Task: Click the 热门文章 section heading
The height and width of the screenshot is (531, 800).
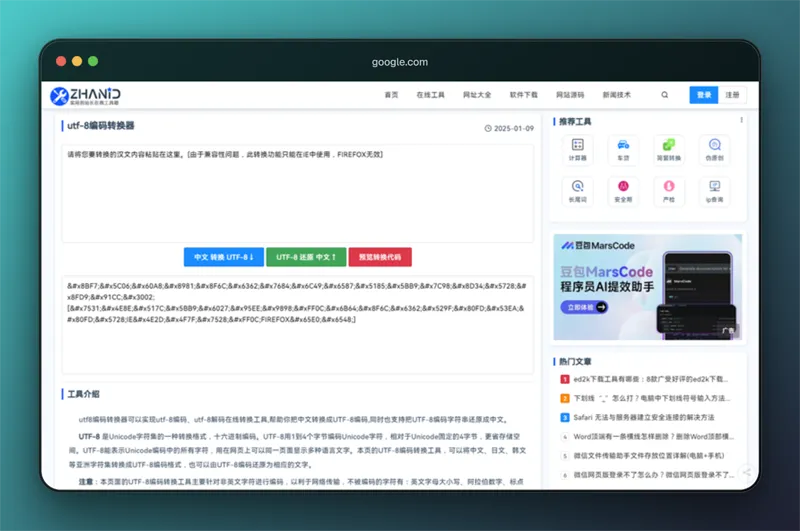Action: pyautogui.click(x=575, y=361)
